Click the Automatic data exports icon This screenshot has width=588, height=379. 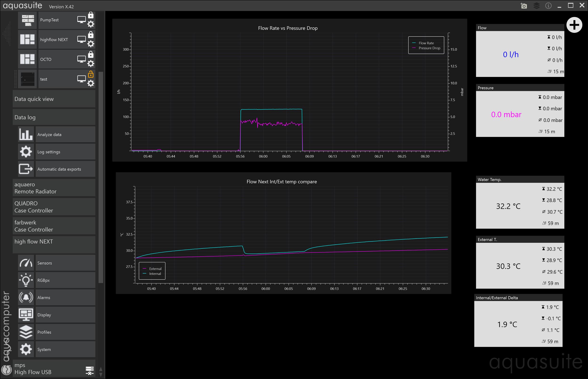pyautogui.click(x=26, y=169)
